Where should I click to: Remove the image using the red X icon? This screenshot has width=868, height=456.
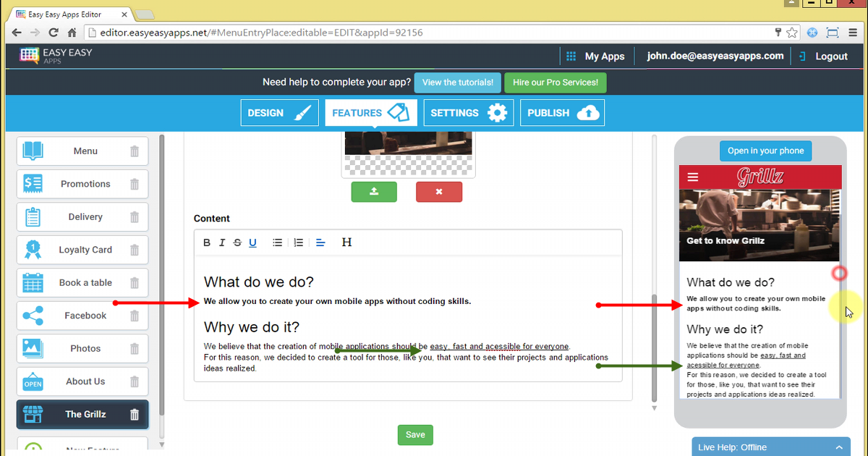click(439, 192)
